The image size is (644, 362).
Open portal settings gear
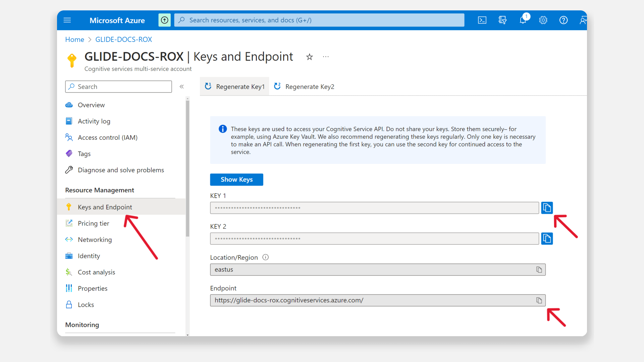point(543,20)
